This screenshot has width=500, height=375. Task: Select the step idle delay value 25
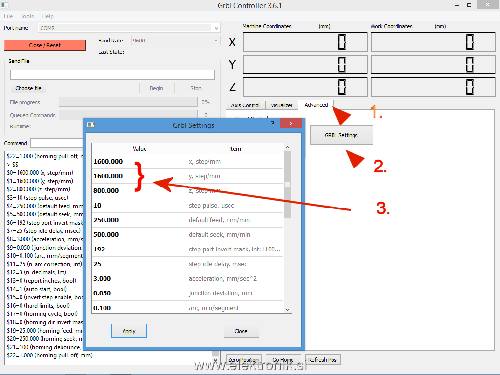tap(97, 264)
